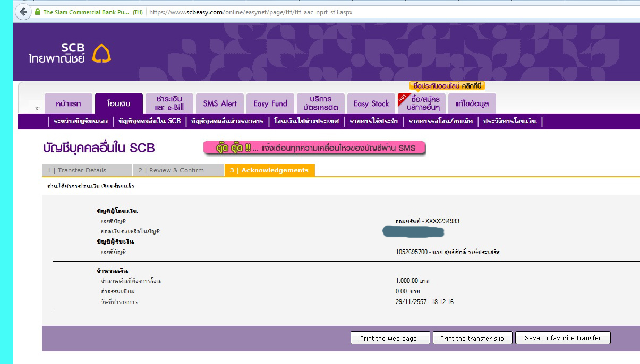This screenshot has height=364, width=640.
Task: Click the small XI marker beside the tabs
Action: 37,108
